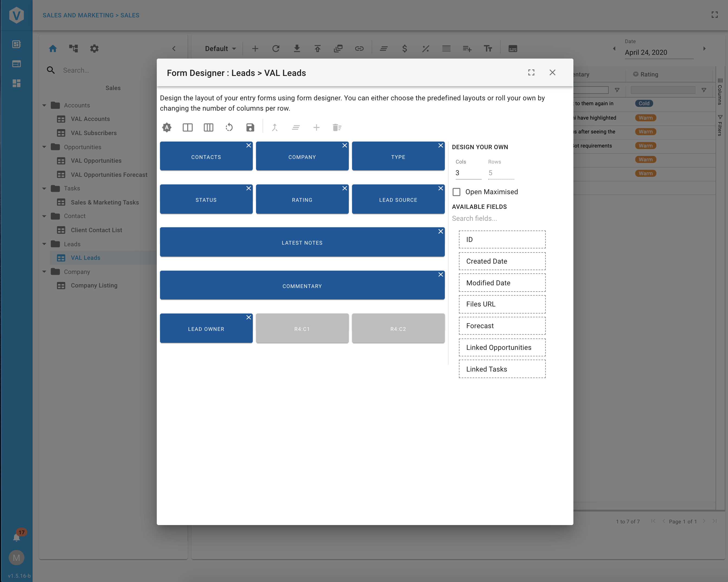Save the form layout with the floppy icon

tap(250, 128)
